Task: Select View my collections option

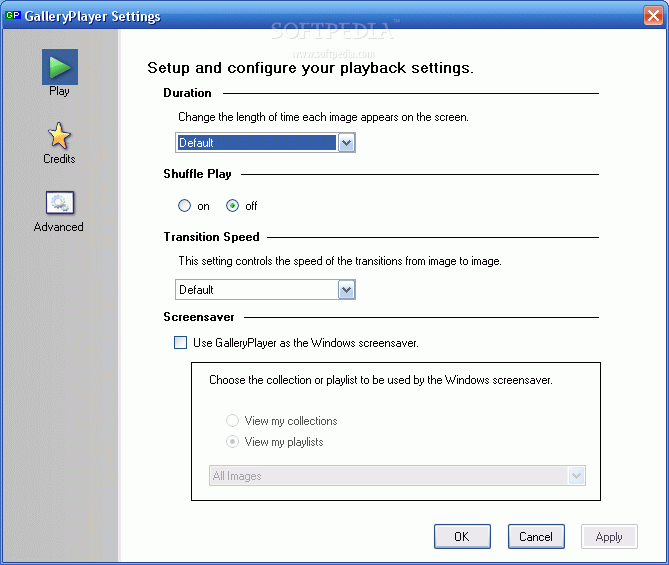Action: [x=232, y=421]
